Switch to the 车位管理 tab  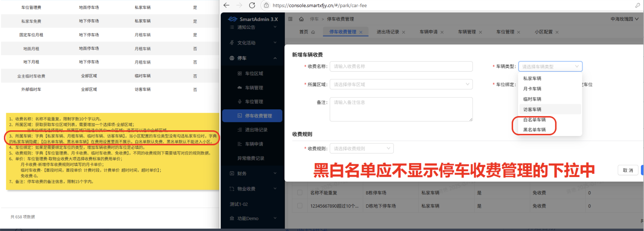click(x=505, y=32)
